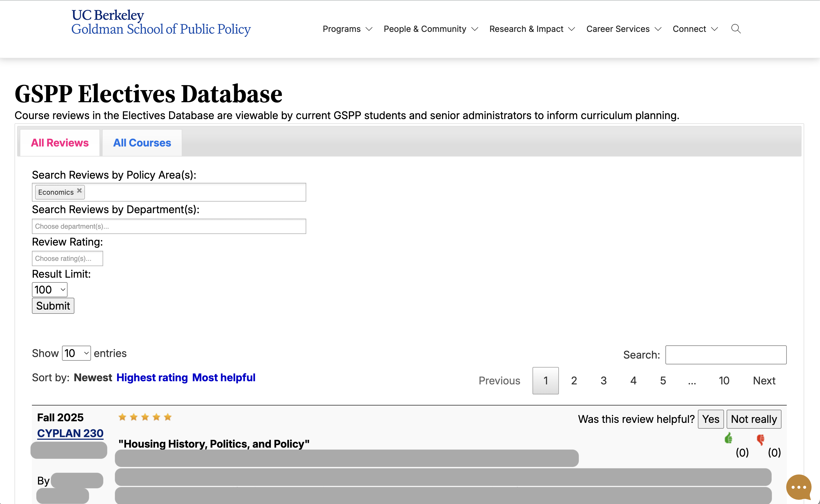Open the CYPLAN 230 course page
This screenshot has width=820, height=504.
70,433
